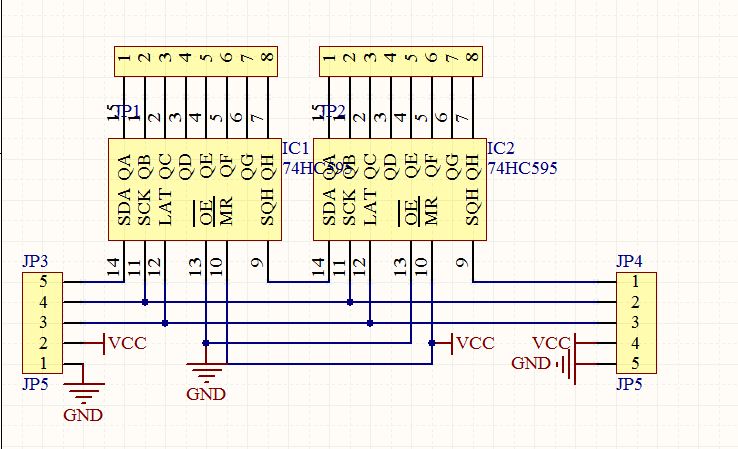738x449 pixels.
Task: Click the junction dot under IC2 SCK pin 11
Action: point(350,302)
